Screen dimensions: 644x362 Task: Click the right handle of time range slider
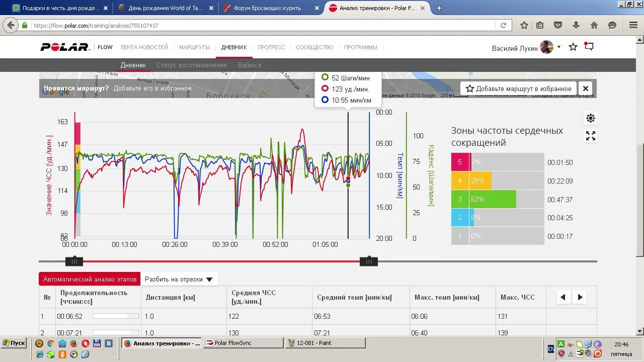click(369, 261)
